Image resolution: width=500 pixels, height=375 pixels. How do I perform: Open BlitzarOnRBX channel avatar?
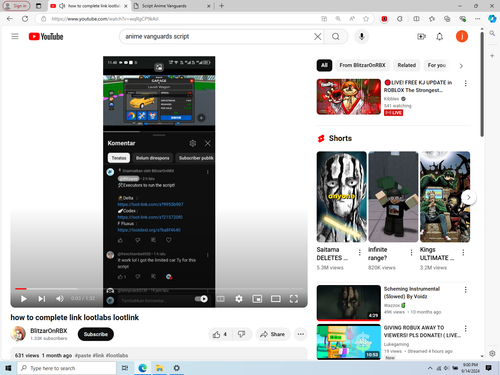[x=18, y=334]
